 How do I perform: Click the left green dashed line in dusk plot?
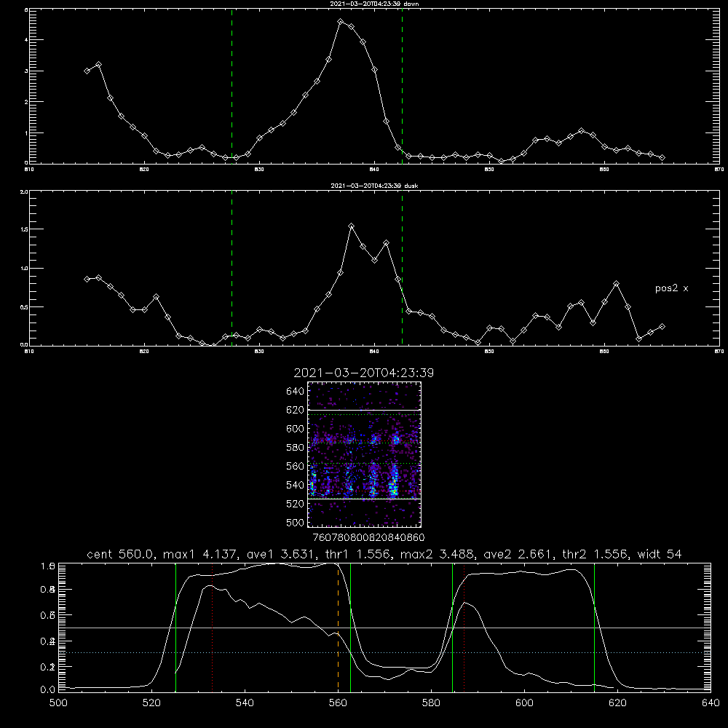click(232, 268)
